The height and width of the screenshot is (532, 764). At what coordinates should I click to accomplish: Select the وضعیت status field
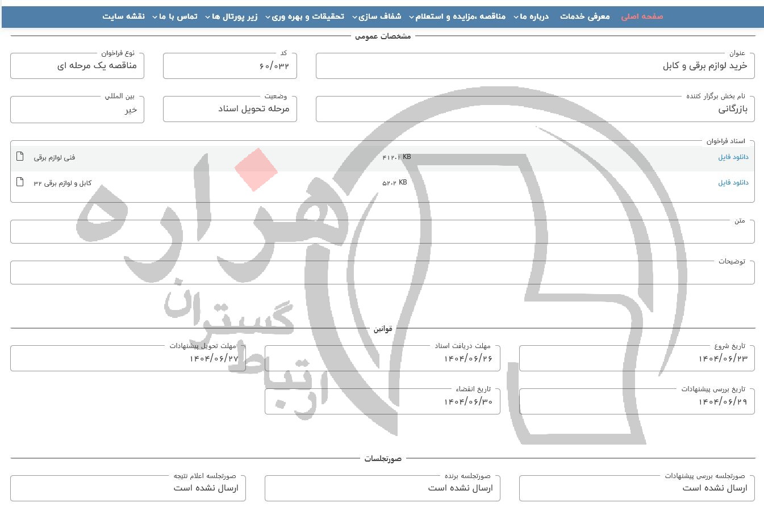click(x=229, y=109)
